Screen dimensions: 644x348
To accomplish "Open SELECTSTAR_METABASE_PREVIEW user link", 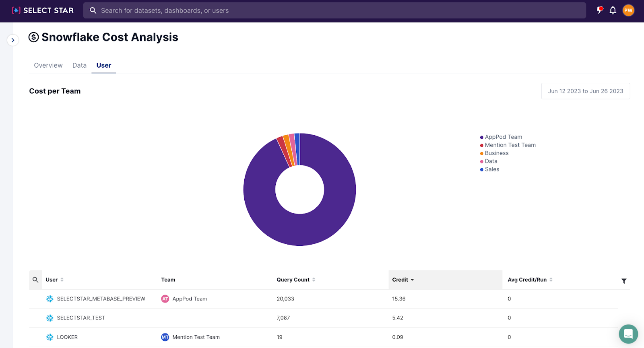I will [x=101, y=299].
